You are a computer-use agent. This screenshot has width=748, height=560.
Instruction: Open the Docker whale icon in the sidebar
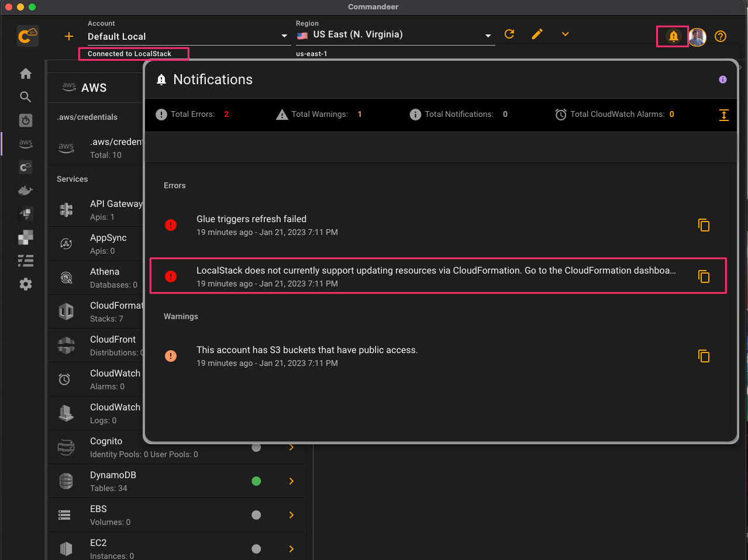[25, 191]
